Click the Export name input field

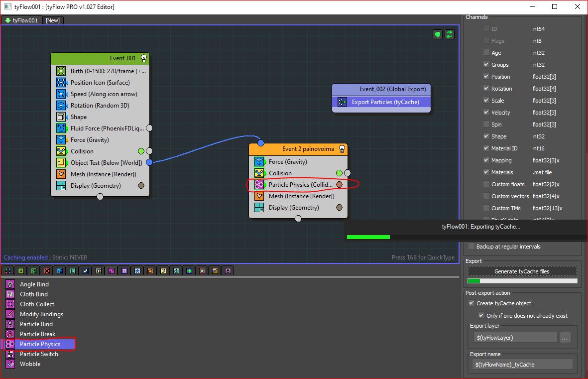(522, 365)
